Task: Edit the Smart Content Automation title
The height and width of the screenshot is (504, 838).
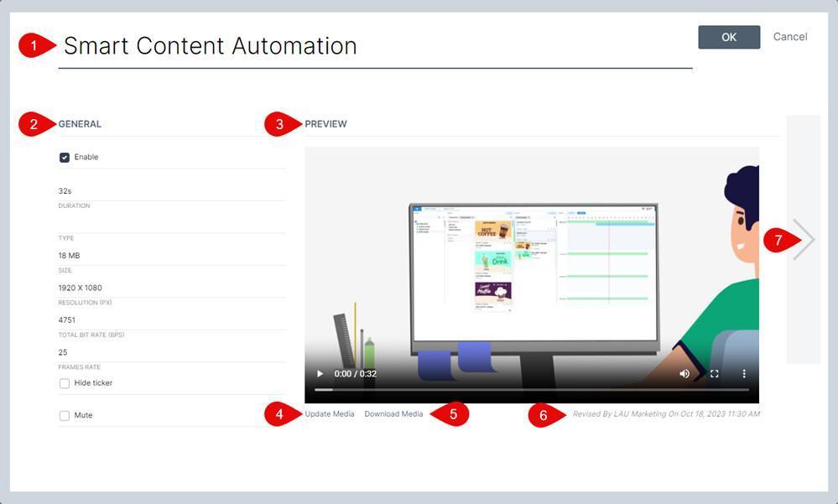Action: tap(375, 46)
